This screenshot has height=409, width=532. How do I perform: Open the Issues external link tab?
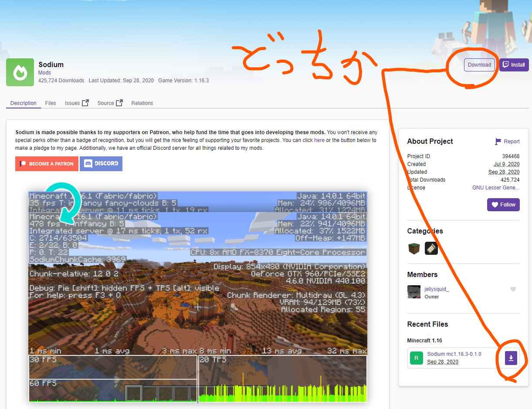[76, 103]
